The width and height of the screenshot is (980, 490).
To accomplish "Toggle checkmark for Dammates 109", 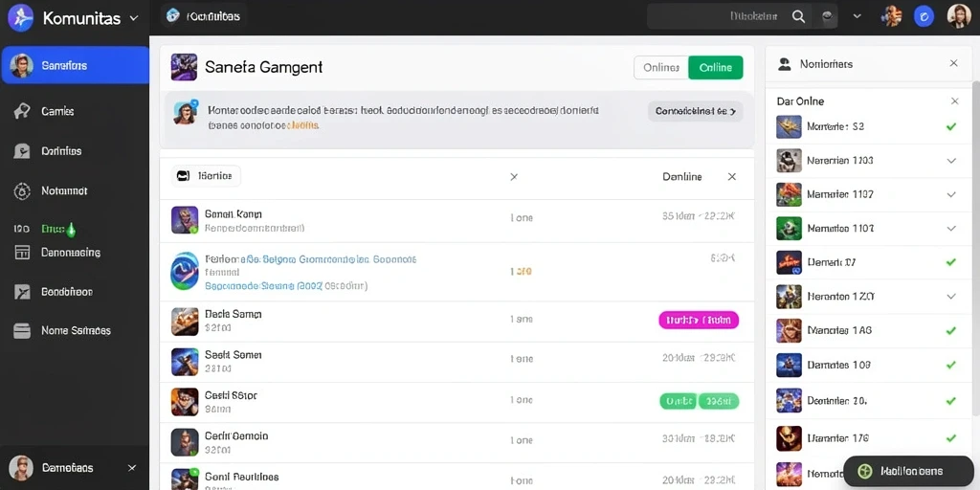I will (951, 365).
